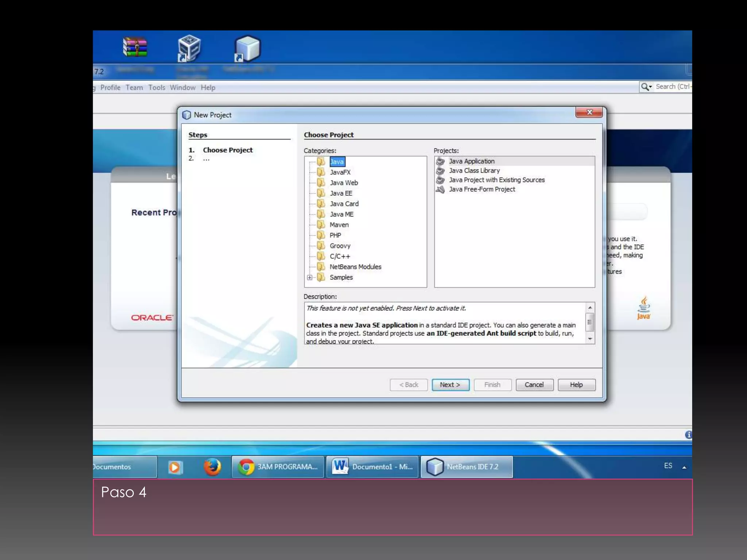Show hidden system tray icons arrow
Image resolution: width=747 pixels, height=560 pixels.
click(684, 467)
